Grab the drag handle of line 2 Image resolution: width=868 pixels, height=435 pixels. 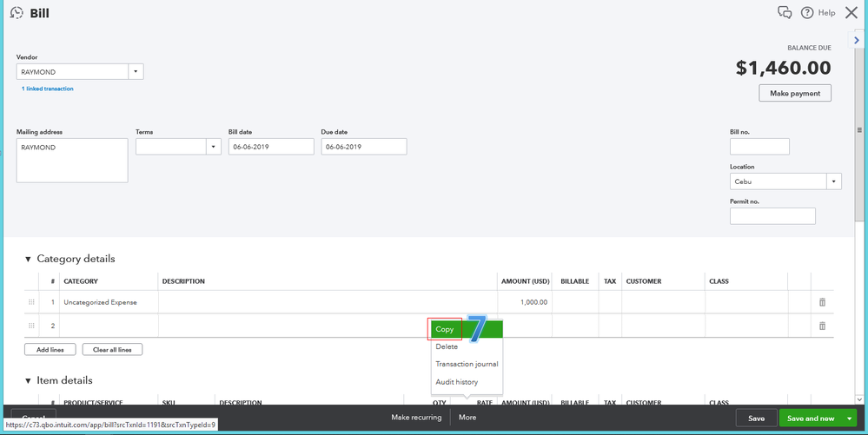coord(31,326)
